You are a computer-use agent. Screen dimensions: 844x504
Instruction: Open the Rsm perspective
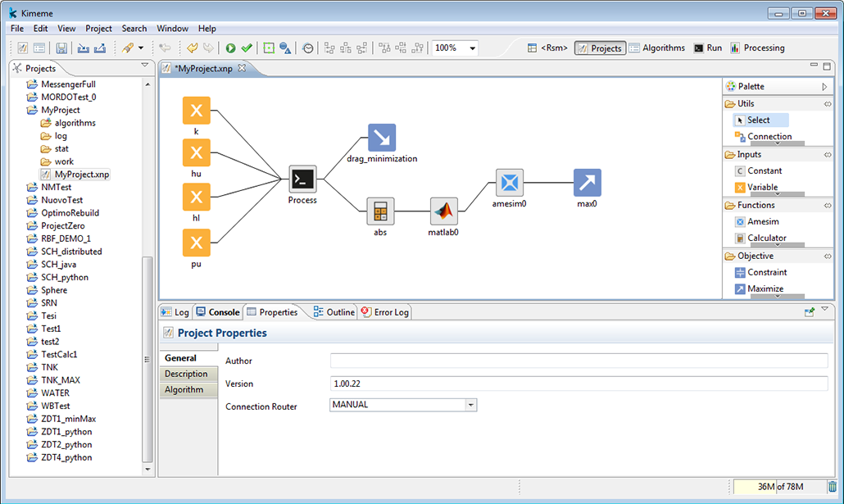pyautogui.click(x=547, y=48)
